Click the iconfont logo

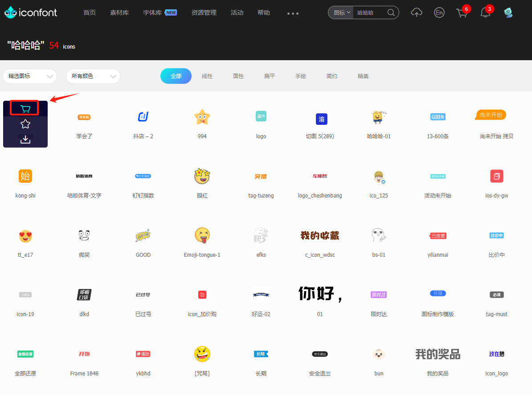30,12
